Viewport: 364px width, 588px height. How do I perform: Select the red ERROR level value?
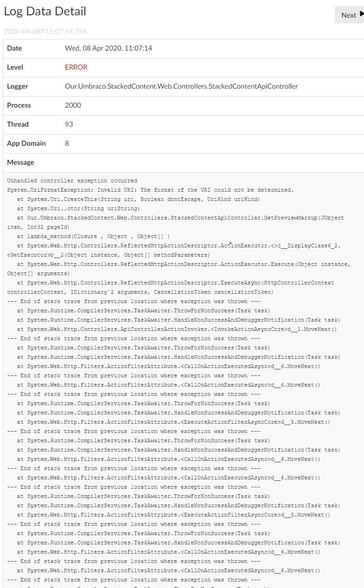[x=76, y=67]
